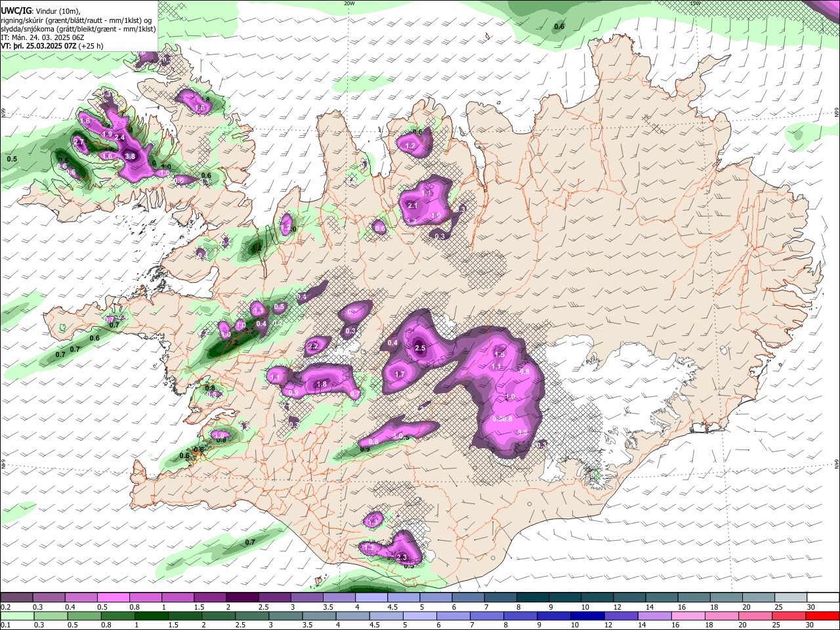The width and height of the screenshot is (840, 630).
Task: Select the 'rigning/skúrir' legend description line
Action: [77, 20]
